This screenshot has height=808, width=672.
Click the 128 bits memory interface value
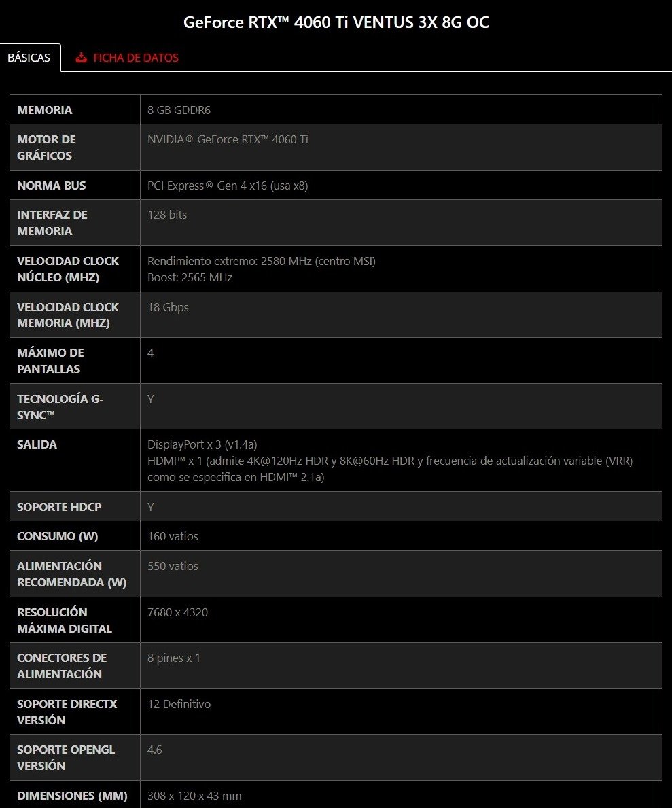click(167, 215)
